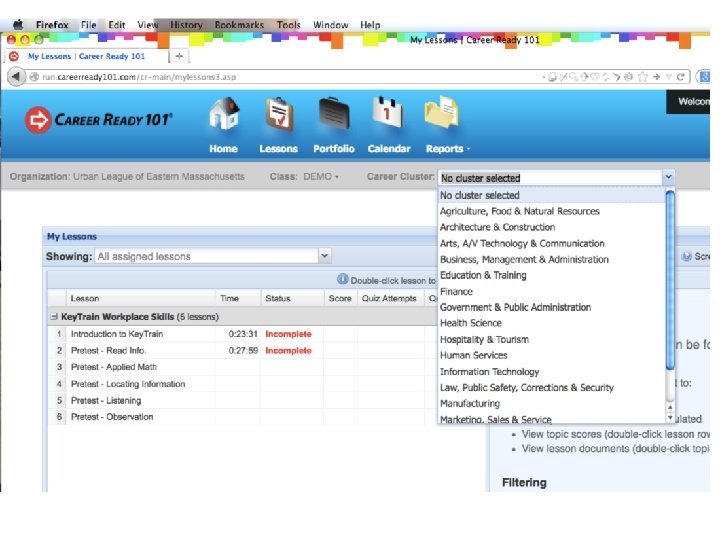Click the Apple menu icon

click(x=18, y=24)
